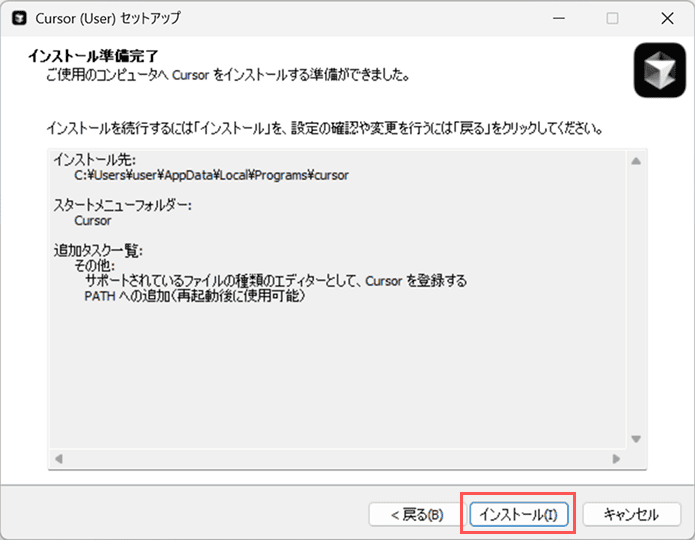Click the line about registering Cursor as editor
The height and width of the screenshot is (540, 695).
(x=276, y=281)
